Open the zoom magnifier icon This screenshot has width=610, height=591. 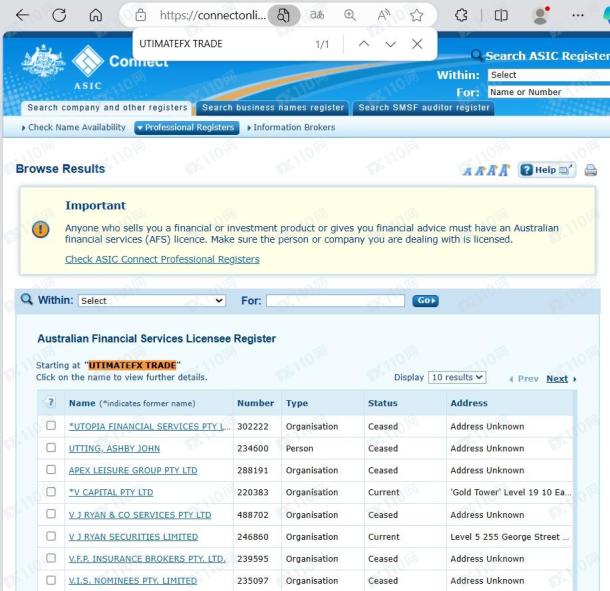click(350, 15)
